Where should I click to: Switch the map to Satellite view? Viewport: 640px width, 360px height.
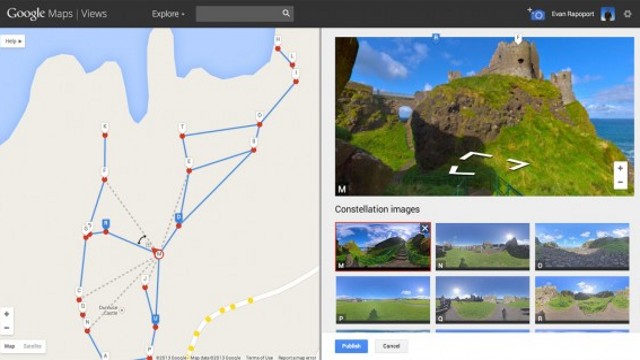[32, 346]
